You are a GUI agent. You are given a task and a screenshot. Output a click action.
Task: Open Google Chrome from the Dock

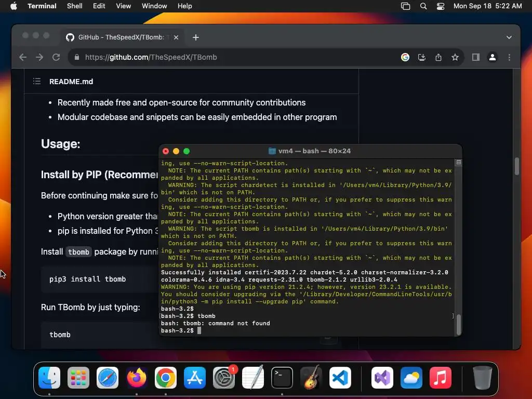pos(166,378)
